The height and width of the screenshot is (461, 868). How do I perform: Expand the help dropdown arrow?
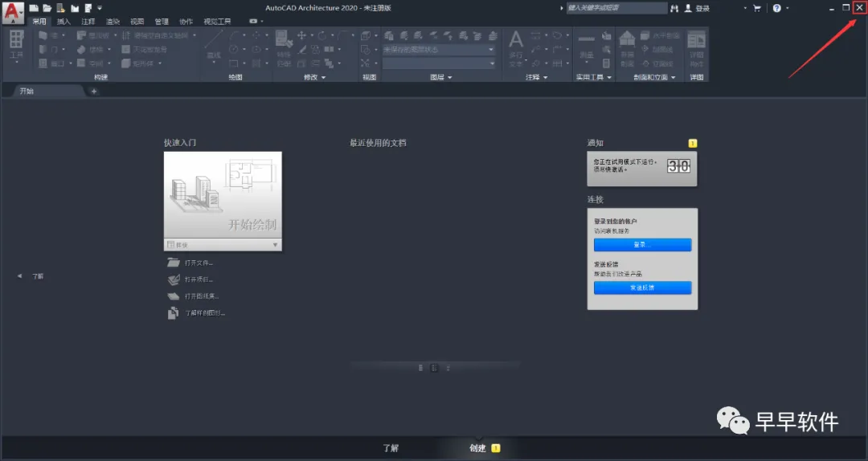pos(787,8)
